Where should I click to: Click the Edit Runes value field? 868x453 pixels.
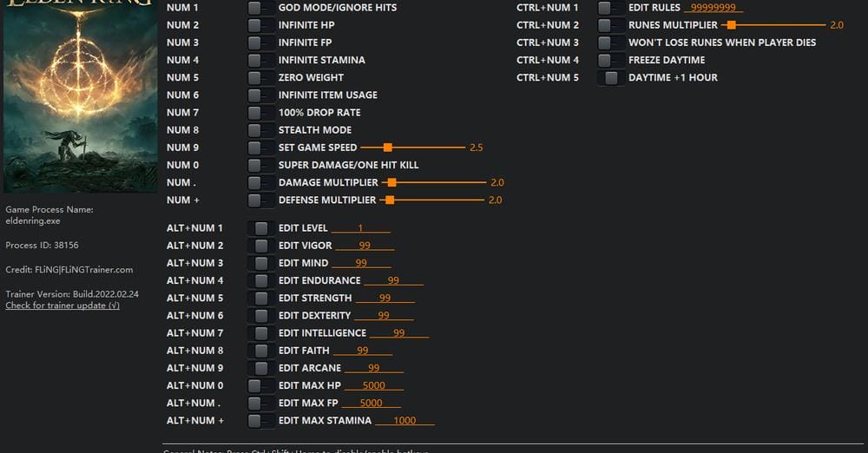[713, 8]
